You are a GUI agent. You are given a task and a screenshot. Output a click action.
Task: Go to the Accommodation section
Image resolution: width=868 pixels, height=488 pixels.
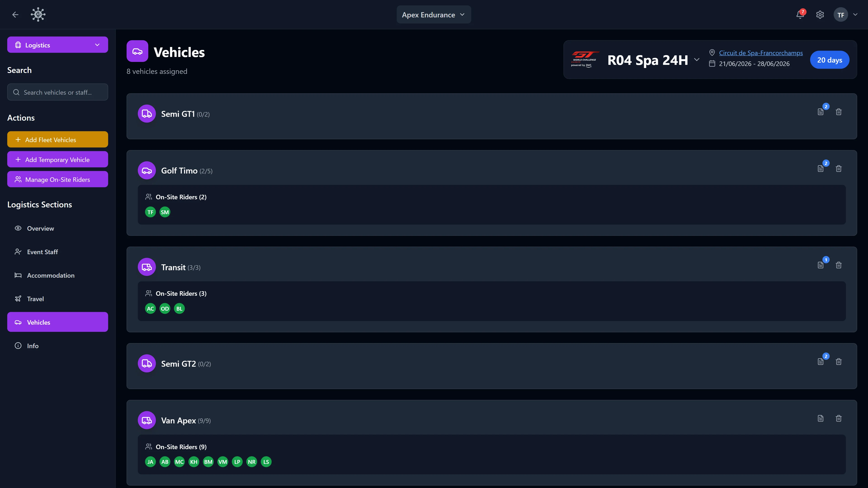(x=58, y=275)
